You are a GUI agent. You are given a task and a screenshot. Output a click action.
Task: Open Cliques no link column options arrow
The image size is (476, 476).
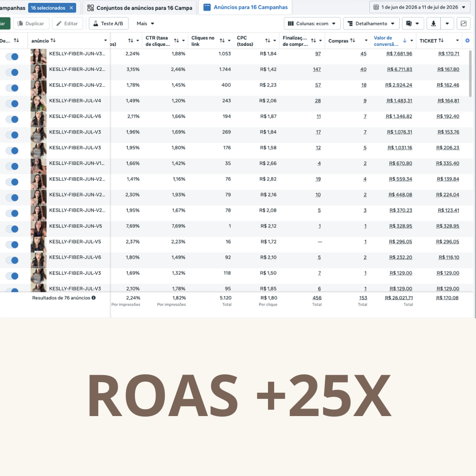229,41
